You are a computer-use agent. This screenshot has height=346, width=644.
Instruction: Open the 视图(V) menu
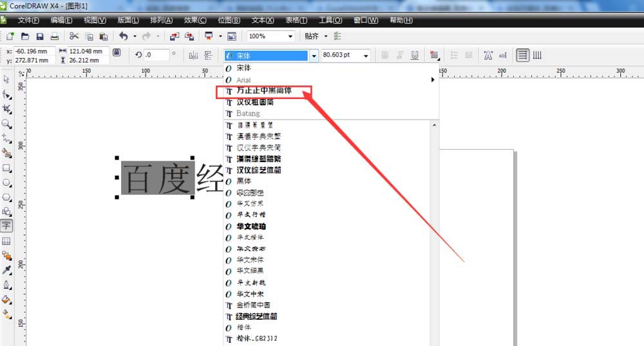tap(95, 20)
